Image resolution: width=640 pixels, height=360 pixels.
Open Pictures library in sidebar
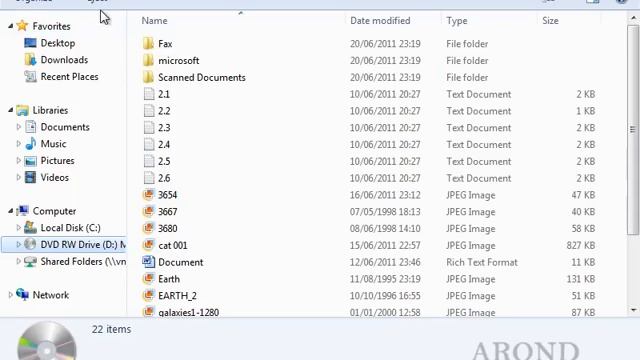click(57, 160)
